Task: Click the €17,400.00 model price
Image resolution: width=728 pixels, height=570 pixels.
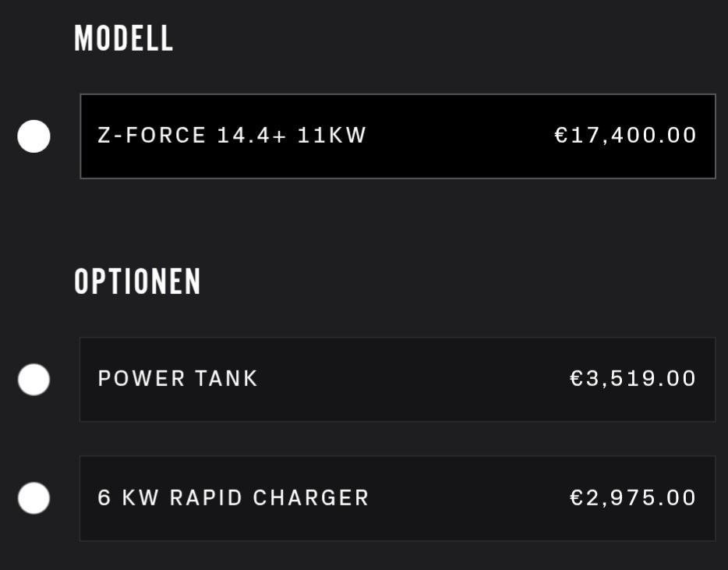Action: [x=625, y=136]
